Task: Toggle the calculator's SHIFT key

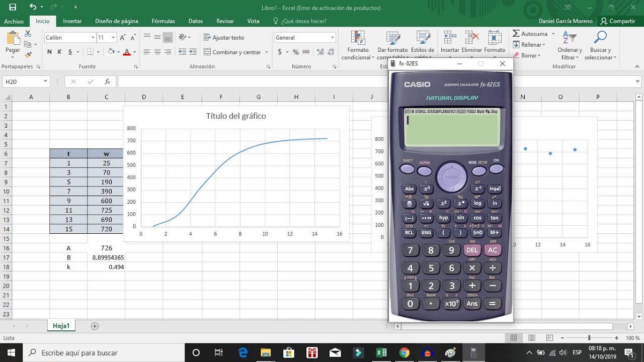Action: click(407, 168)
